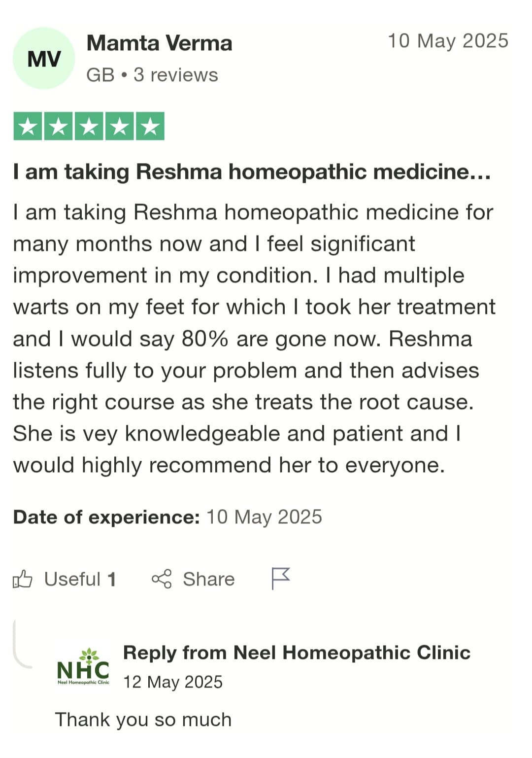Flag this review with the flag icon
Image resolution: width=532 pixels, height=758 pixels.
click(280, 578)
